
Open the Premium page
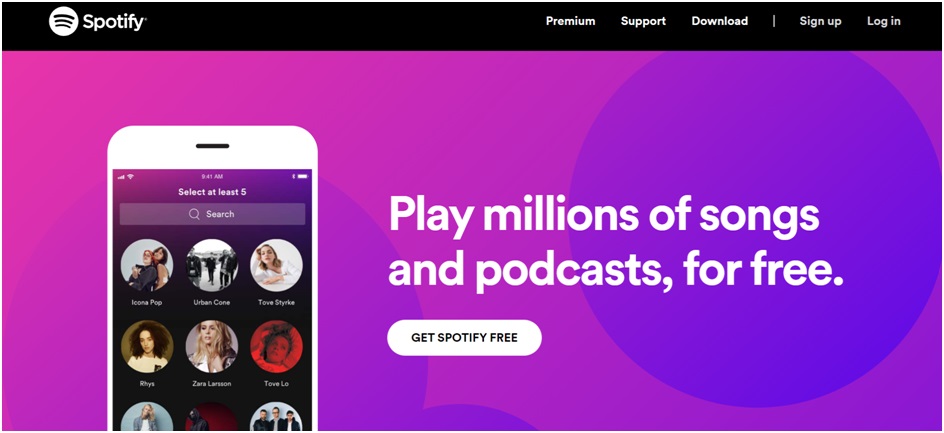[x=570, y=21]
